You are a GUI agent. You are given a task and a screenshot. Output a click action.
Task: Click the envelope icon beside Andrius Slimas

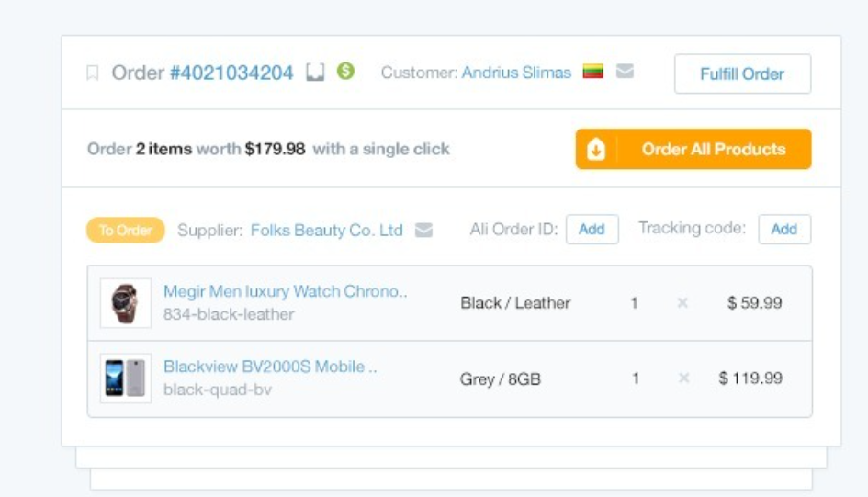click(x=625, y=72)
